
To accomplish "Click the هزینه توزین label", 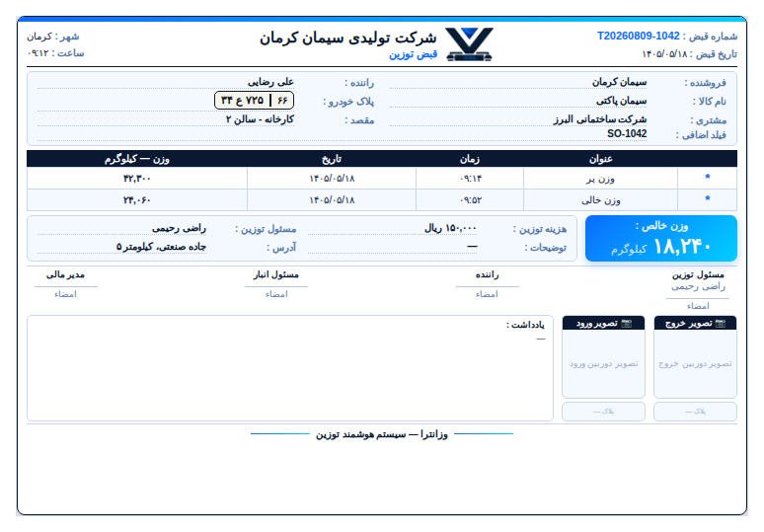I will (539, 229).
